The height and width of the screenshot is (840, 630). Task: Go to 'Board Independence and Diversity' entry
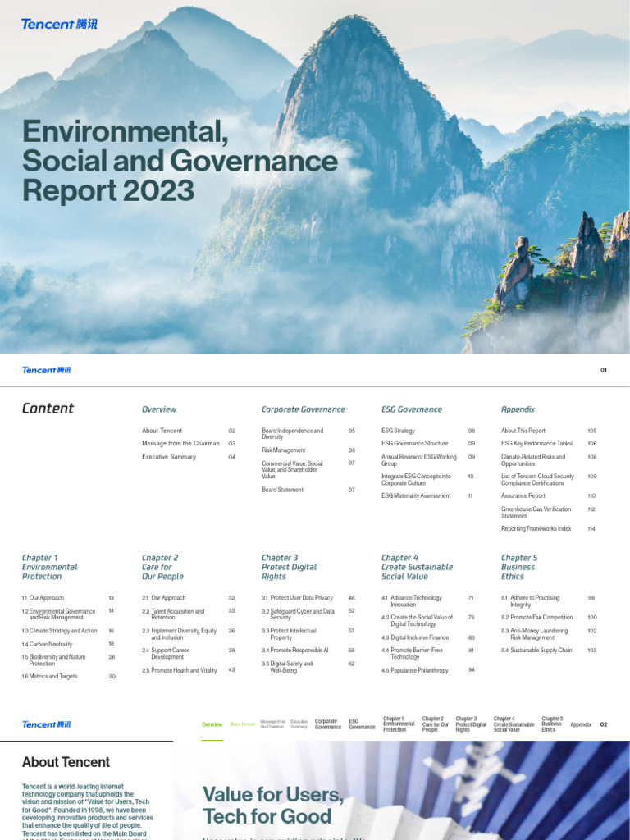[293, 434]
